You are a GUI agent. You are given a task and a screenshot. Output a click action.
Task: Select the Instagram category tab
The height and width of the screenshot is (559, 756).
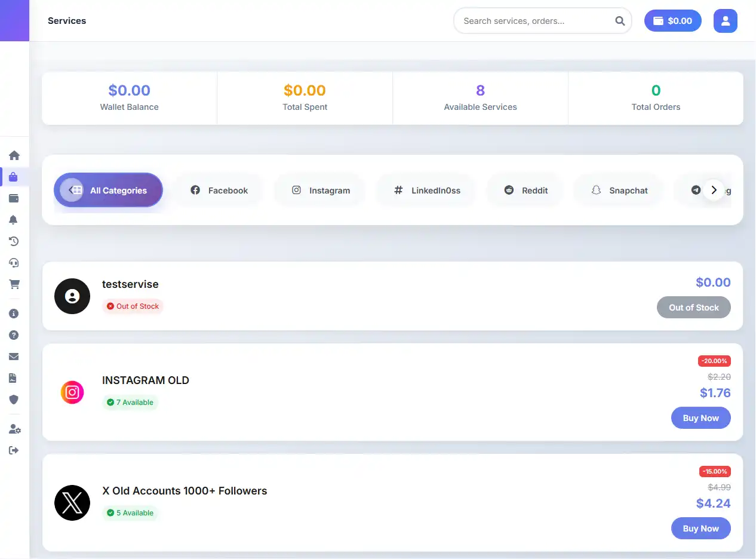320,191
